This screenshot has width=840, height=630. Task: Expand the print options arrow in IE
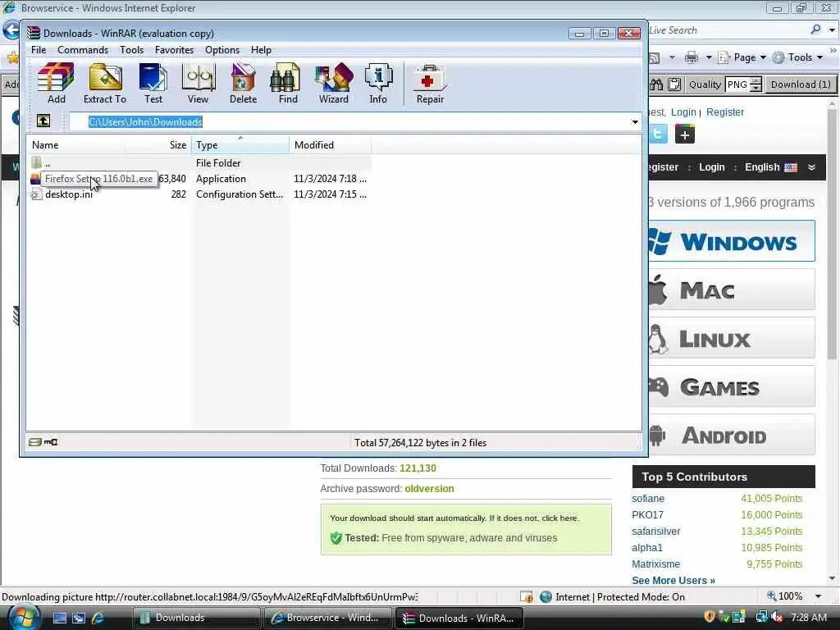point(708,57)
